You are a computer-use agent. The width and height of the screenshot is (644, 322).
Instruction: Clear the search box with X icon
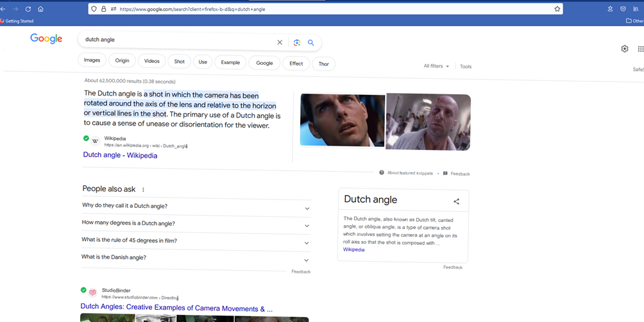pos(280,43)
